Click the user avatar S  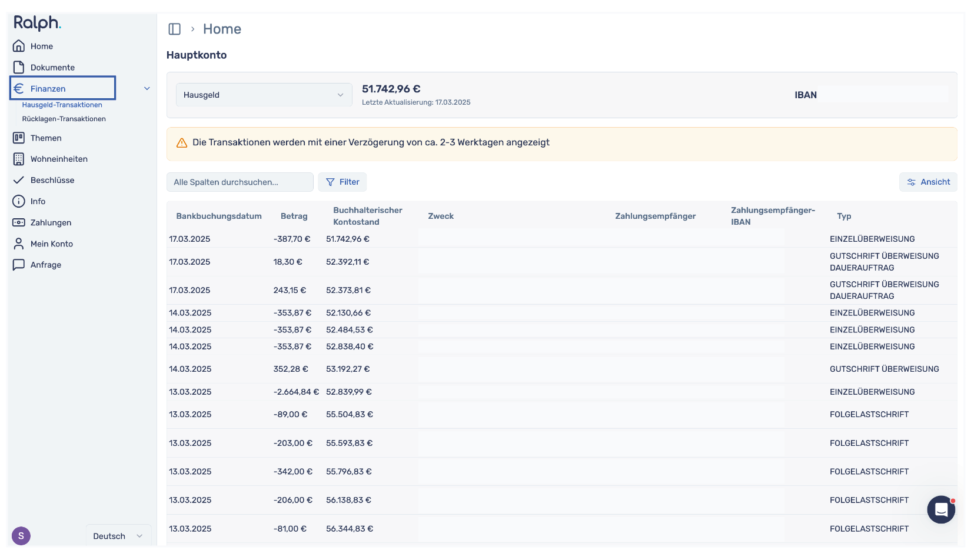tap(21, 536)
